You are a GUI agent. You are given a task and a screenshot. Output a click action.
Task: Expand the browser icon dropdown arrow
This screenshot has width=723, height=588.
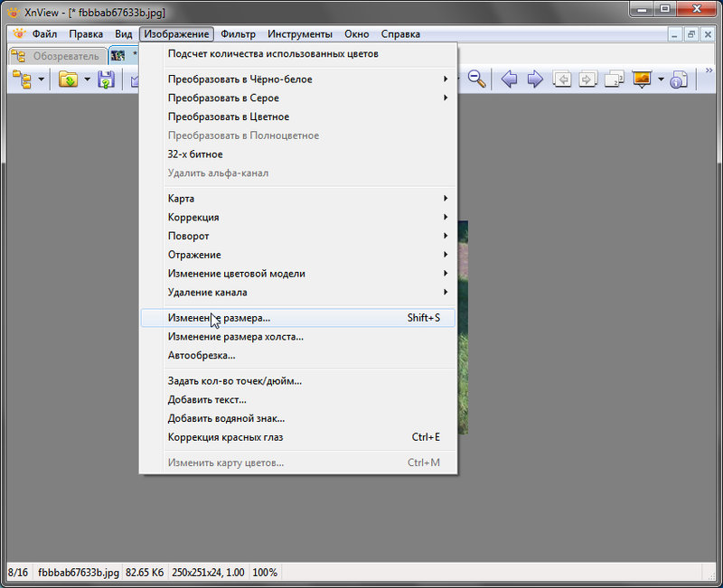point(41,79)
